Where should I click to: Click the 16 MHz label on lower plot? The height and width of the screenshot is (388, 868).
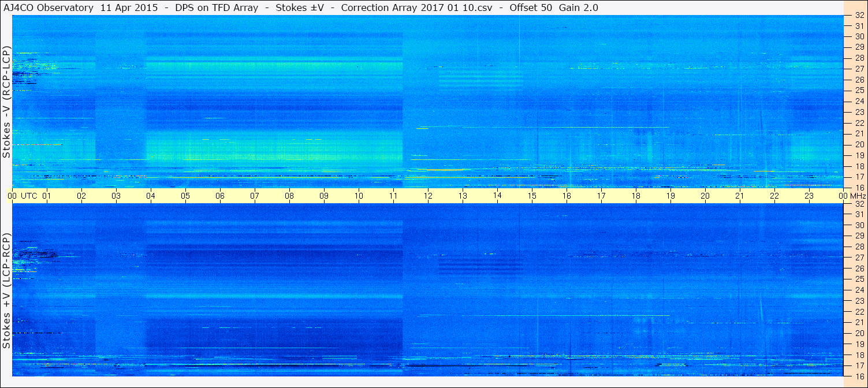858,376
